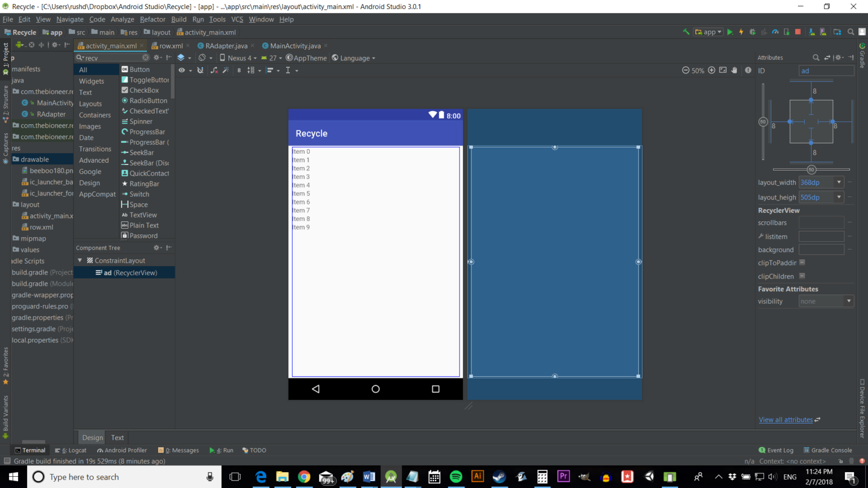868x488 pixels.
Task: Run the app with the green Run icon
Action: [730, 32]
